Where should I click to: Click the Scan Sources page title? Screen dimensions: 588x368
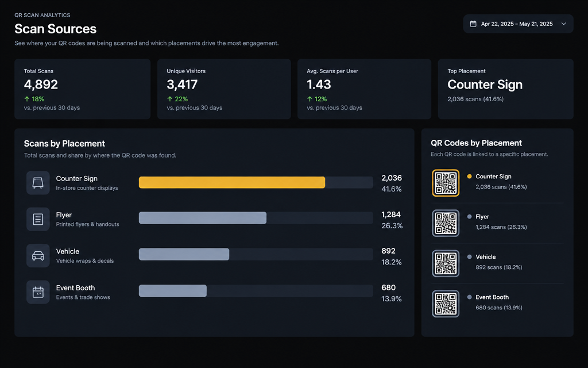56,29
